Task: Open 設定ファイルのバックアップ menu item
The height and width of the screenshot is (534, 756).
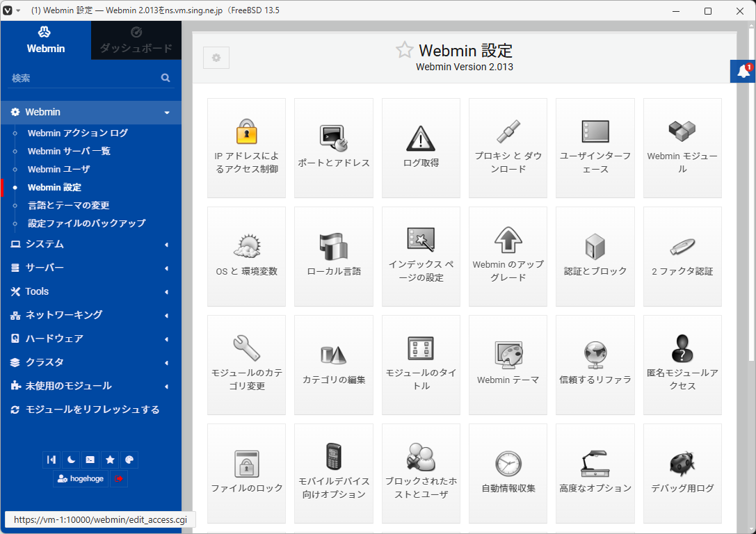Action: click(x=87, y=223)
